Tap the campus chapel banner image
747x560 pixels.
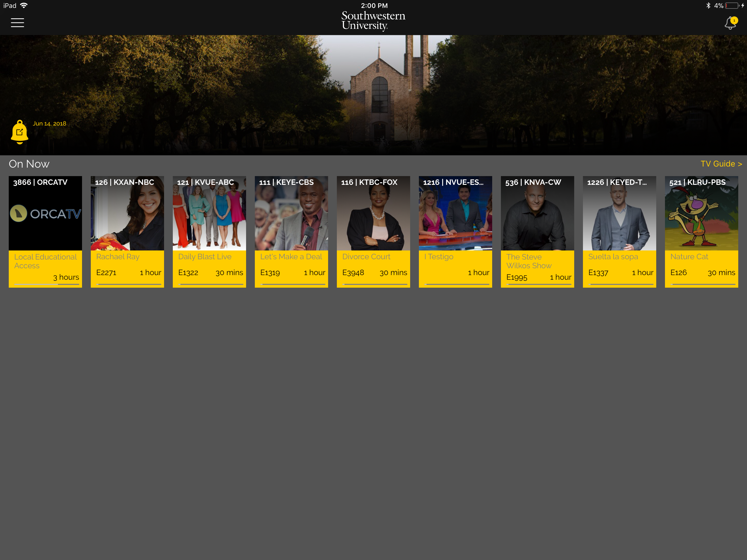coord(373,95)
